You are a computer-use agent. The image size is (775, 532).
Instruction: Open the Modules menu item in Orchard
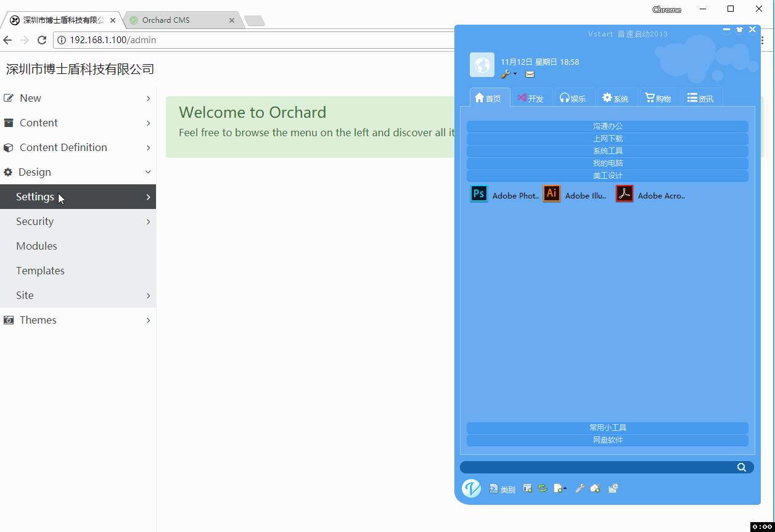pos(36,245)
